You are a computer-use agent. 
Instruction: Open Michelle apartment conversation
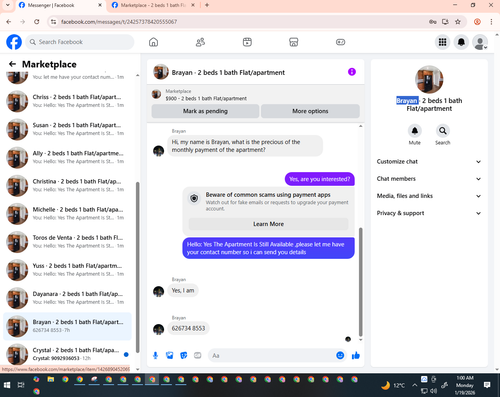pyautogui.click(x=67, y=214)
